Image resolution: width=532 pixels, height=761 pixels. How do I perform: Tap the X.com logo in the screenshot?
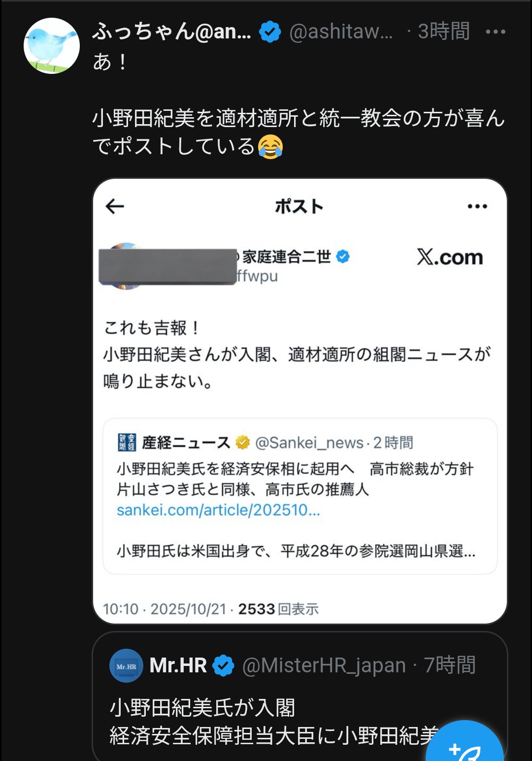(450, 257)
